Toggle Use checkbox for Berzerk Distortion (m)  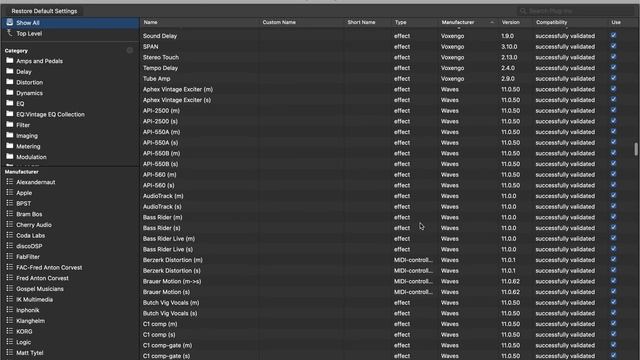(x=613, y=259)
